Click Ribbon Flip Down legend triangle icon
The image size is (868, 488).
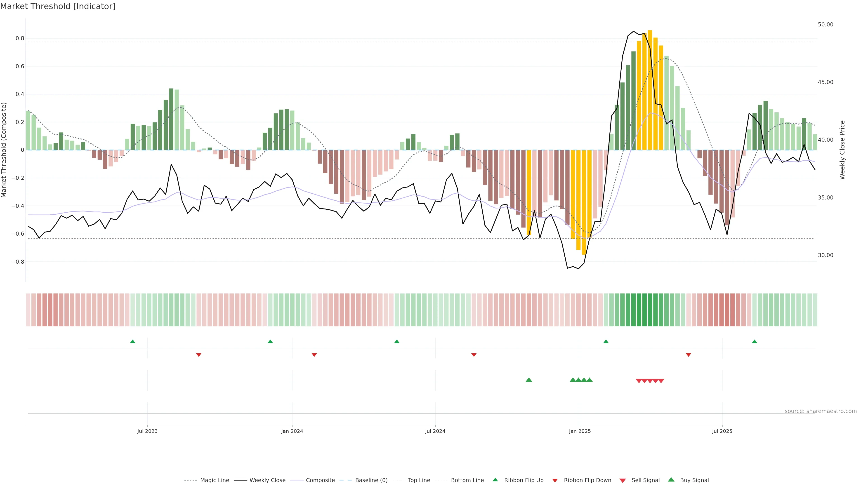[555, 481]
